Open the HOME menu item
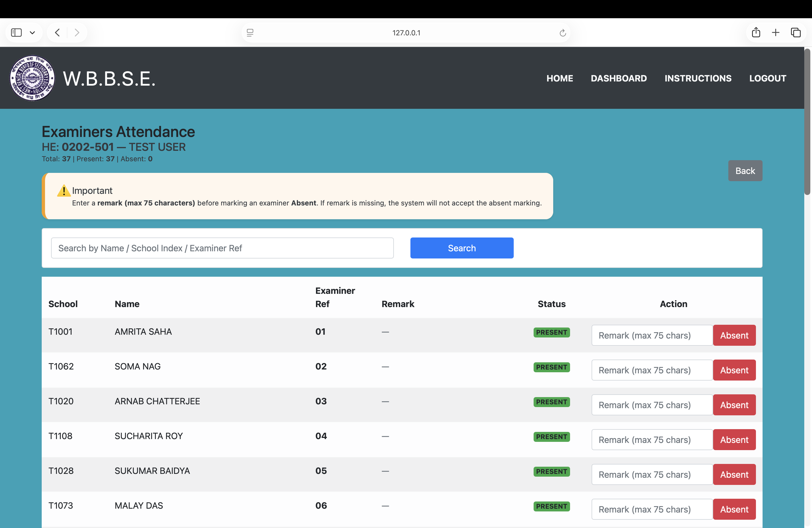812x528 pixels. tap(560, 78)
